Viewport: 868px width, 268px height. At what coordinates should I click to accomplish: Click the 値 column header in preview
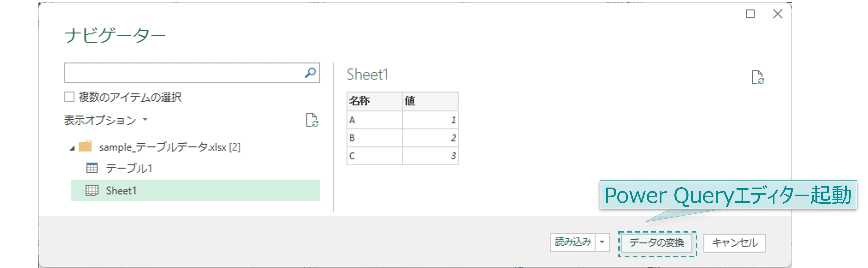(430, 101)
